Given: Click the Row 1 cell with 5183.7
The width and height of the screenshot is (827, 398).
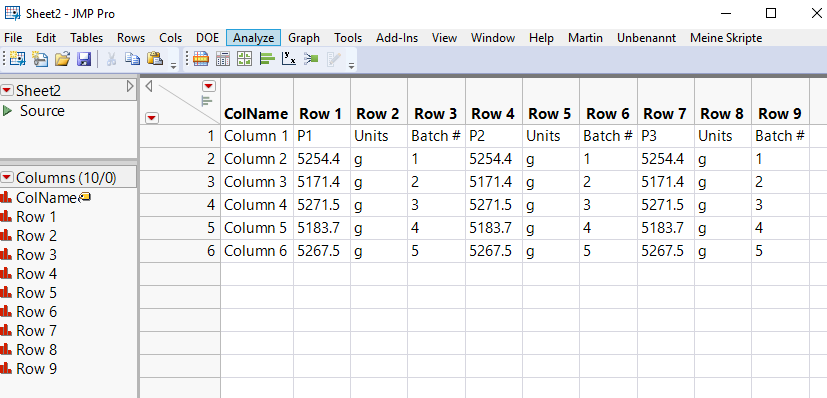Looking at the screenshot, I should click(322, 228).
